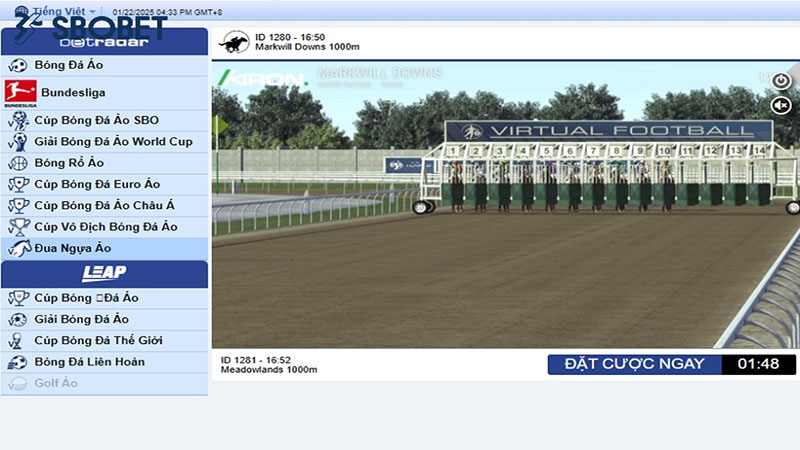Select Bóng Đá Liên Hoàn item

pos(105,362)
